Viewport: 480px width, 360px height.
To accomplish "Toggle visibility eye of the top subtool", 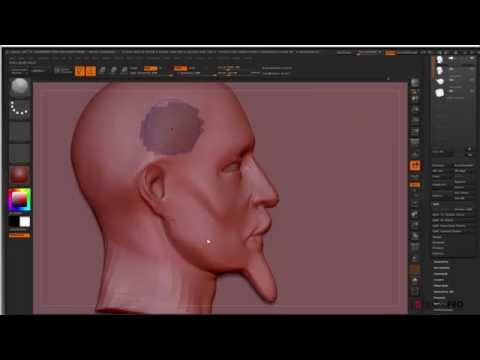I will click(x=472, y=58).
